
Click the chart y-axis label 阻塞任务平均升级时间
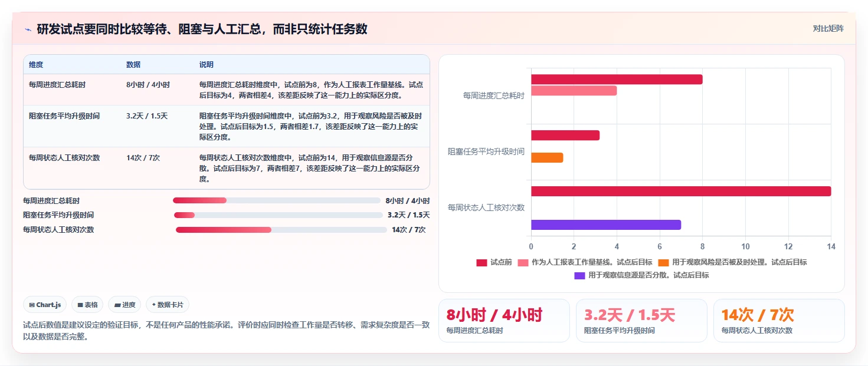[486, 151]
